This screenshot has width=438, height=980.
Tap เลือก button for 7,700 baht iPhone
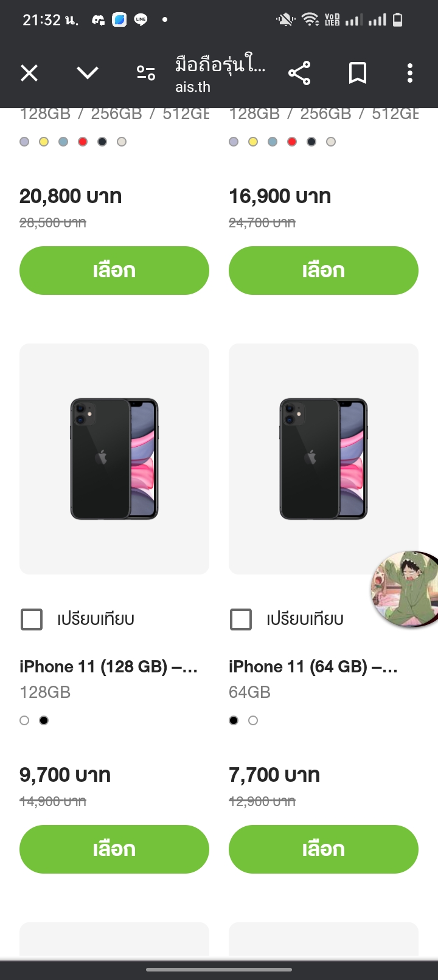(x=324, y=849)
